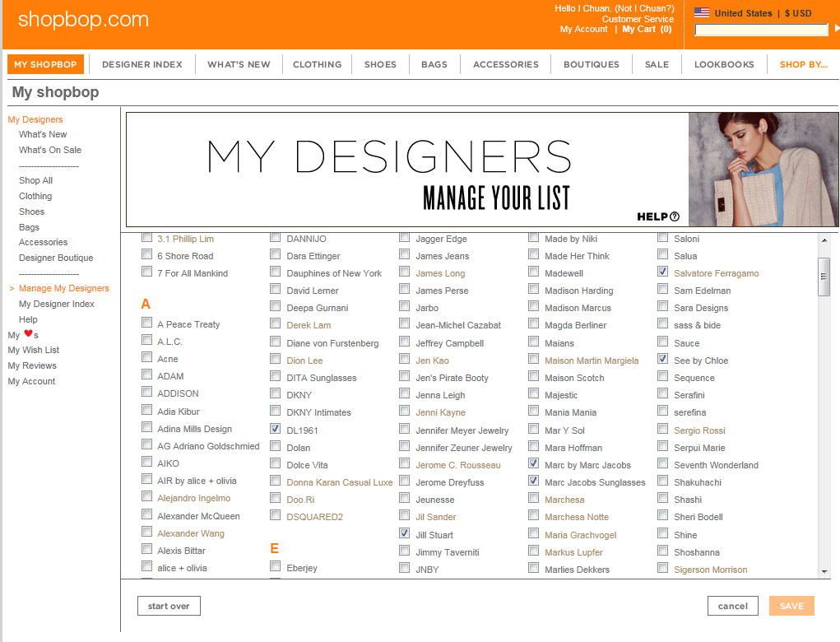Open My Cart (0)
This screenshot has height=642, width=840.
click(x=647, y=29)
